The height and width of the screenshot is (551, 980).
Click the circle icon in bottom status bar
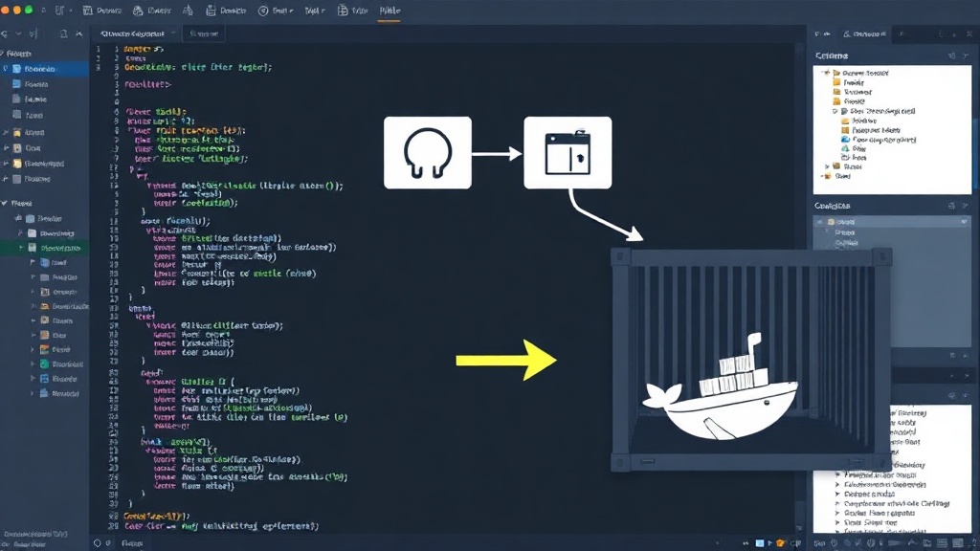[97, 543]
